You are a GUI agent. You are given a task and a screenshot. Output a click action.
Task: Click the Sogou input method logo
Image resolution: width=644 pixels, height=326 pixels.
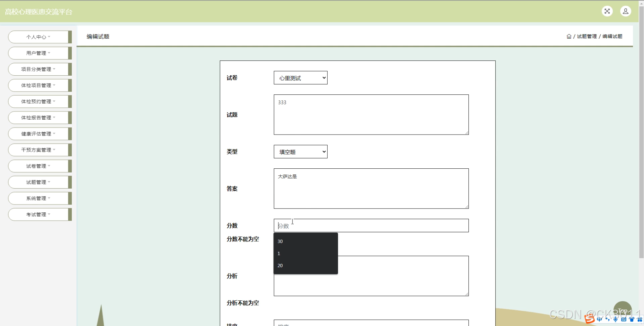[589, 319]
